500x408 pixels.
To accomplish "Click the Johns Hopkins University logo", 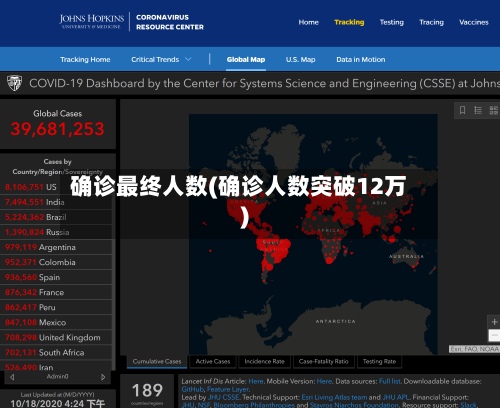I will (92, 21).
